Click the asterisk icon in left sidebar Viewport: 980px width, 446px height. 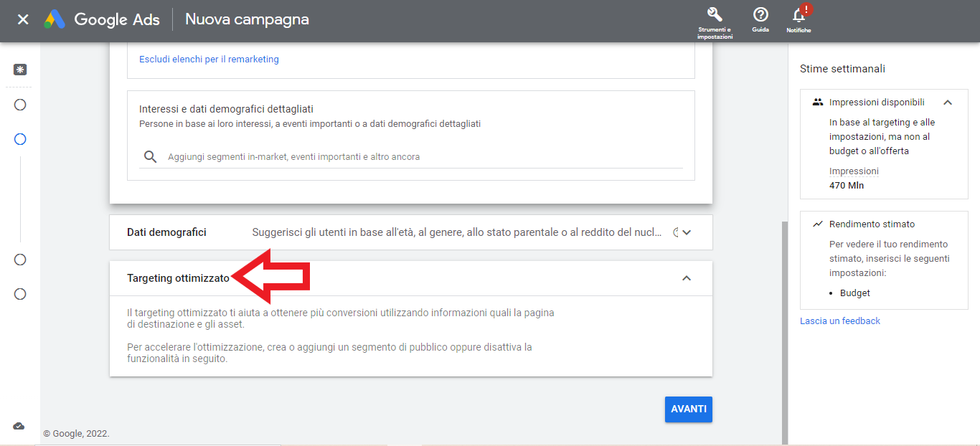[20, 70]
